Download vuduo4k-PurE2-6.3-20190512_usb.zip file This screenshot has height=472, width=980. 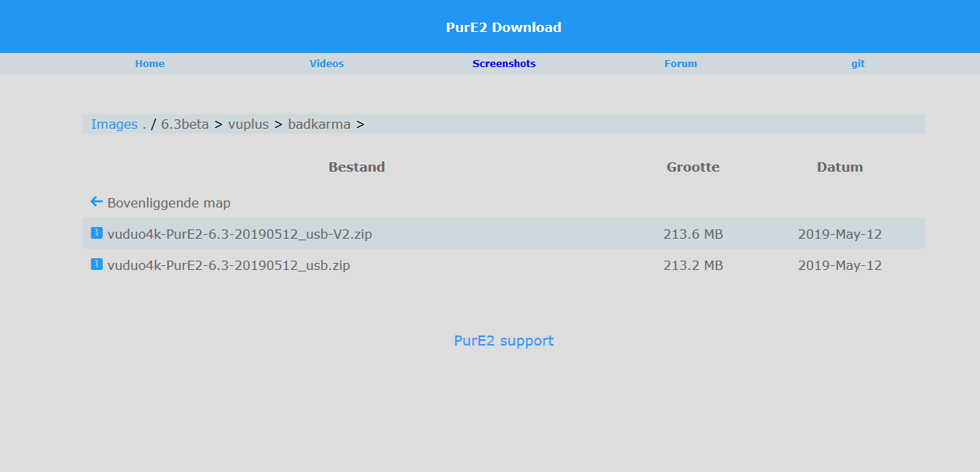click(229, 265)
